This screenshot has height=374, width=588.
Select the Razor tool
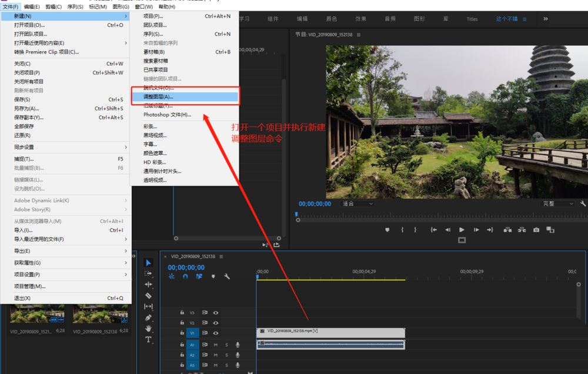149,296
